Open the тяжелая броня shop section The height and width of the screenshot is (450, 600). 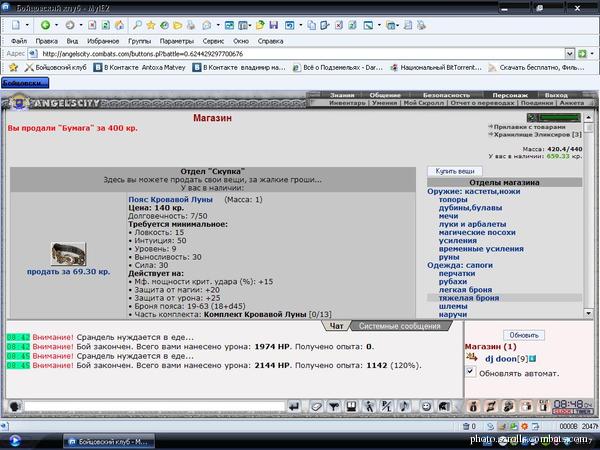[x=469, y=298]
